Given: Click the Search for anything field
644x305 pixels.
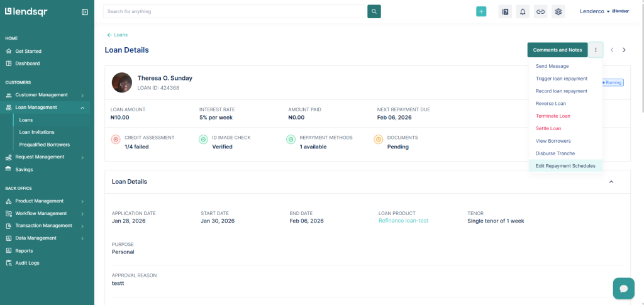Looking at the screenshot, I should tap(233, 11).
